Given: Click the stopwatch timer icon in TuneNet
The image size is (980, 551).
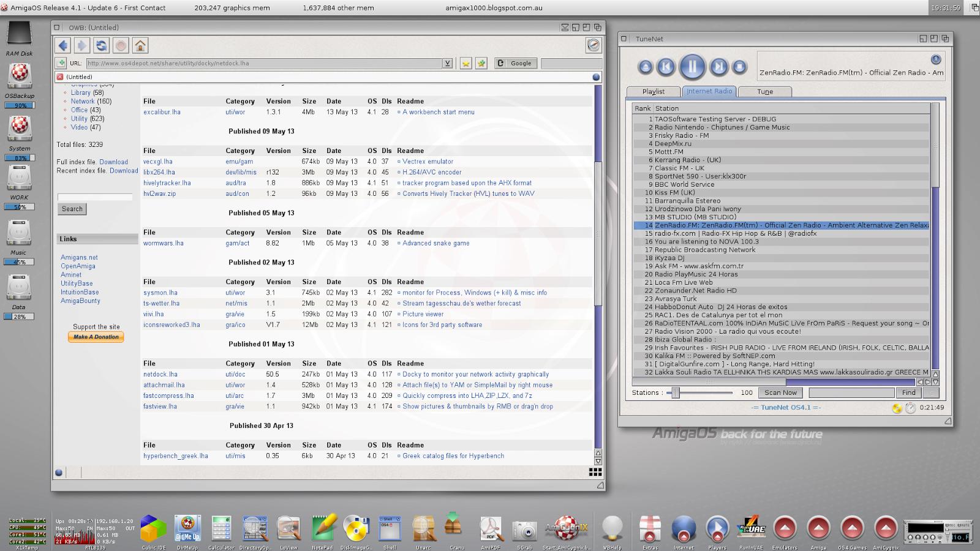Looking at the screenshot, I should click(x=911, y=408).
